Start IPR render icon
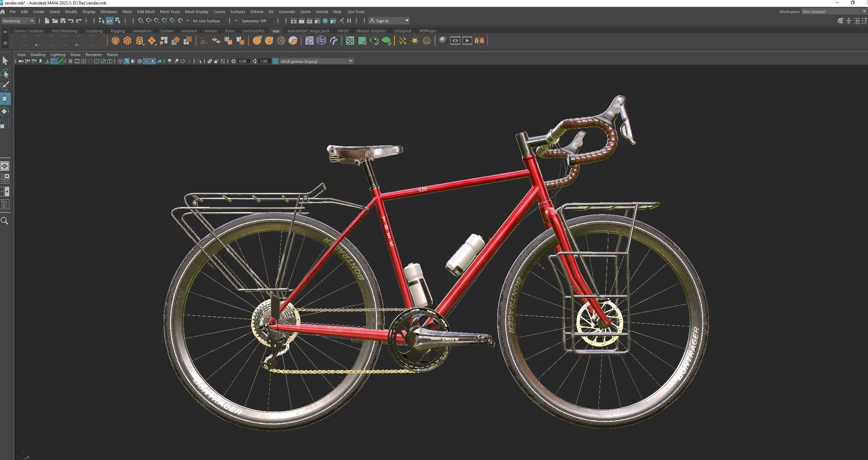Viewport: 868px width, 460px height. coord(310,21)
